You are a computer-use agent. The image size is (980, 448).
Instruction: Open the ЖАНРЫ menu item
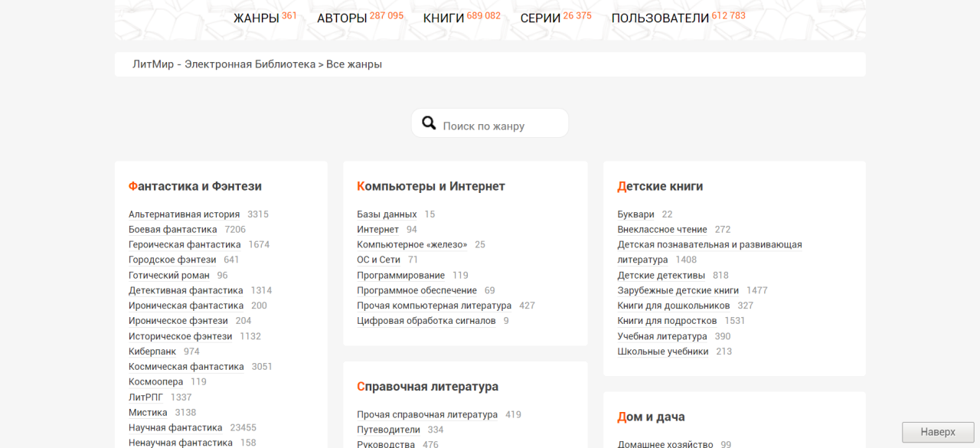tap(256, 18)
